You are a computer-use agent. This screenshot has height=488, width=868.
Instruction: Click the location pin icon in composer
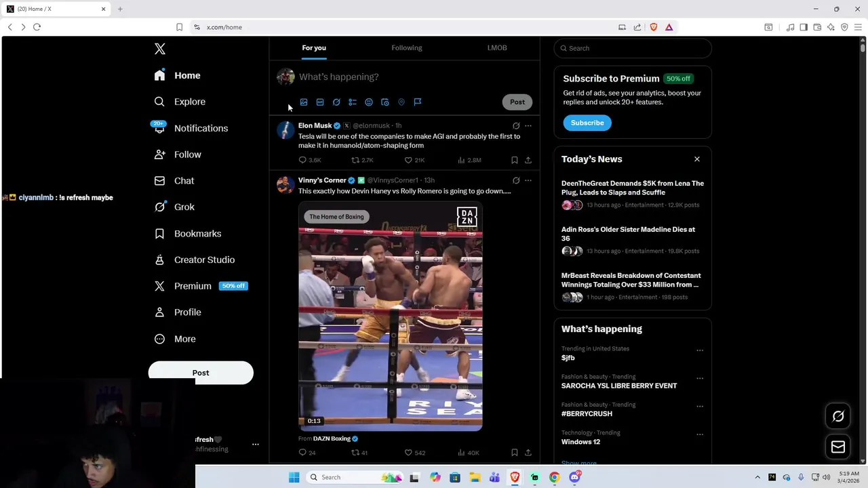pos(401,102)
